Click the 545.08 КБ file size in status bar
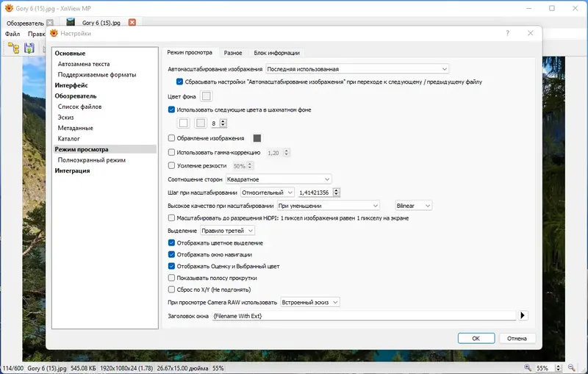This screenshot has height=374, width=588. pos(83,368)
